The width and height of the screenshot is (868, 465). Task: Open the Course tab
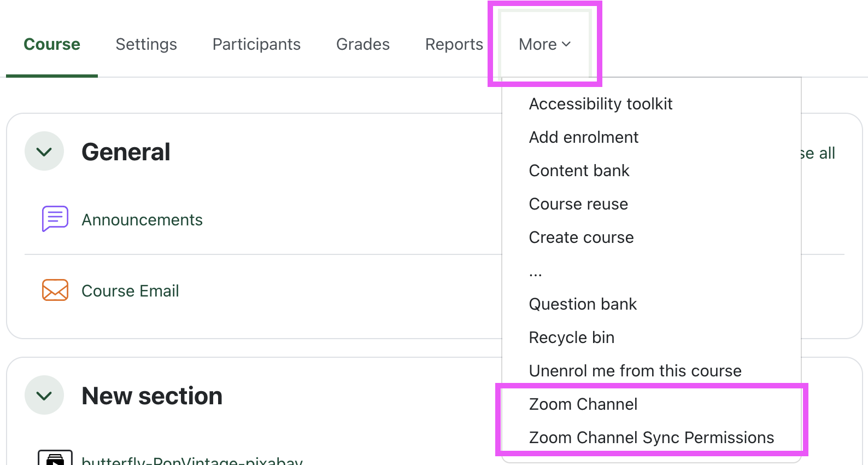[x=52, y=44]
